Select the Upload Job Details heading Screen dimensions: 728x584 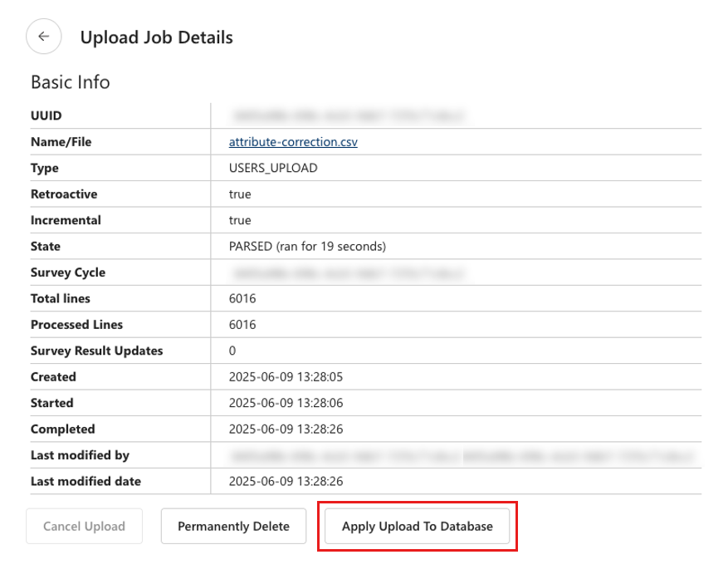pos(156,37)
